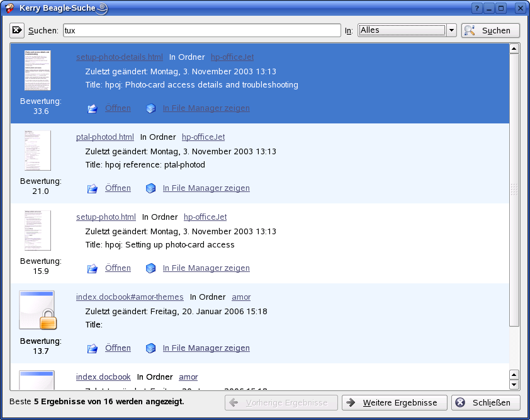
Task: Click the setup-photo.html page thumbnail
Action: (x=38, y=230)
